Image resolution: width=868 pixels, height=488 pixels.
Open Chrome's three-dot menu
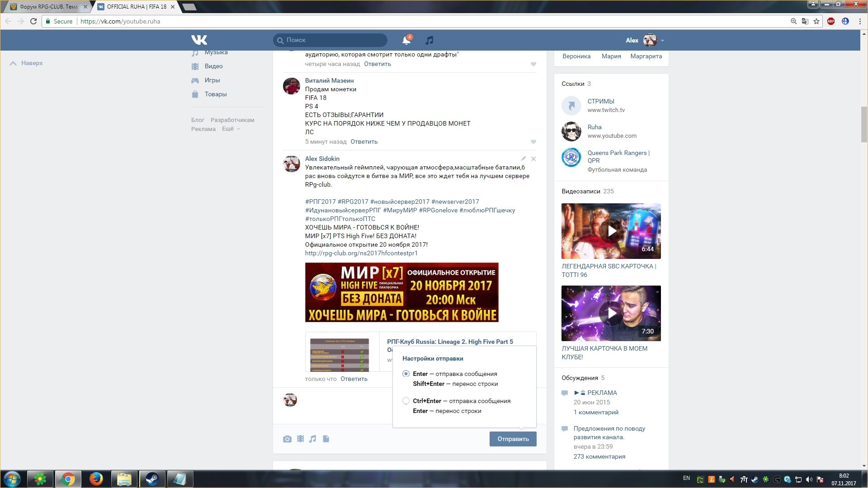[860, 21]
